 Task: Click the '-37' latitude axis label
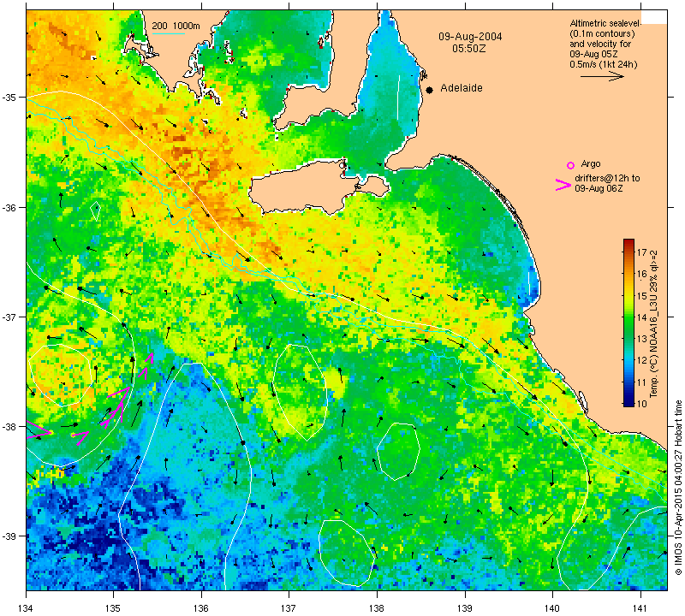pos(9,317)
